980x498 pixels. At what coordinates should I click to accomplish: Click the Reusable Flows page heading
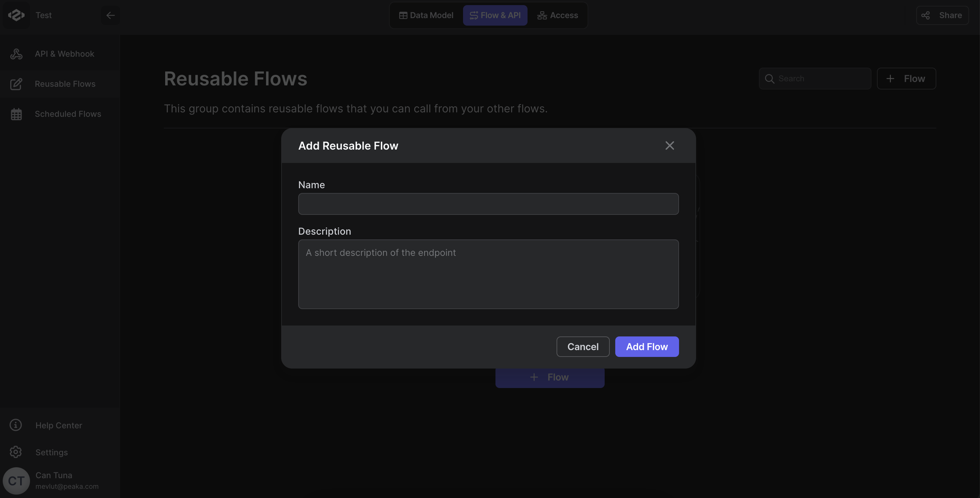(x=235, y=79)
